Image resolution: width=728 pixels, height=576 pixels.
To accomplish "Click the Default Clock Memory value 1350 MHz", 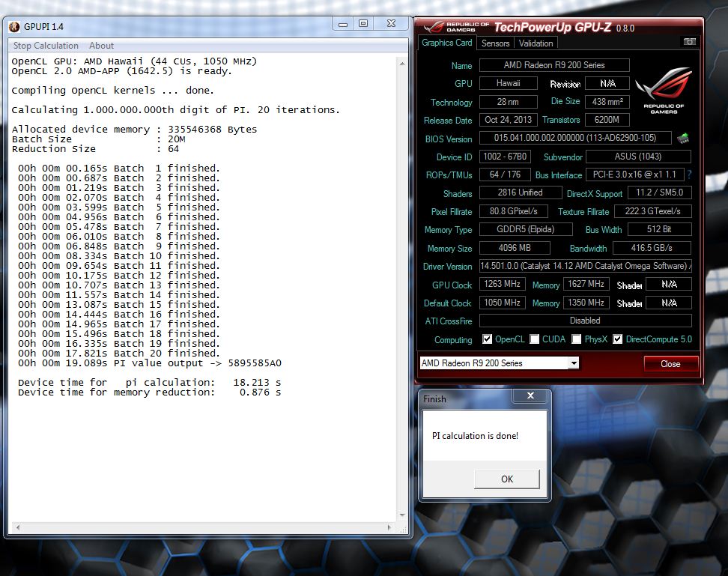I will pyautogui.click(x=586, y=303).
